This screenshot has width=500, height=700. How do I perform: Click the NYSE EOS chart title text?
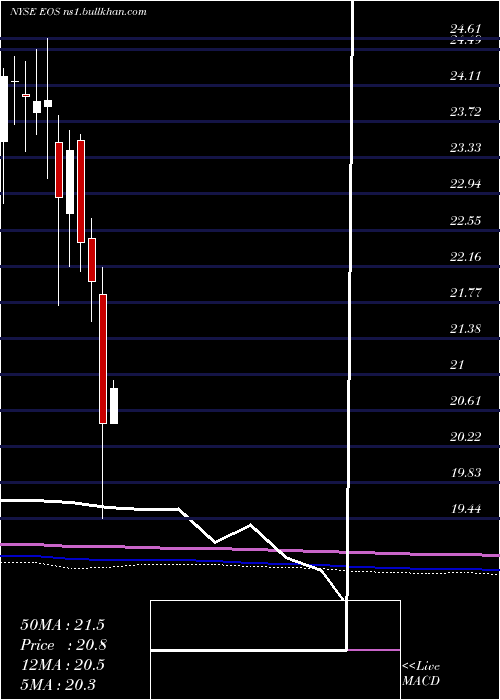pos(78,12)
